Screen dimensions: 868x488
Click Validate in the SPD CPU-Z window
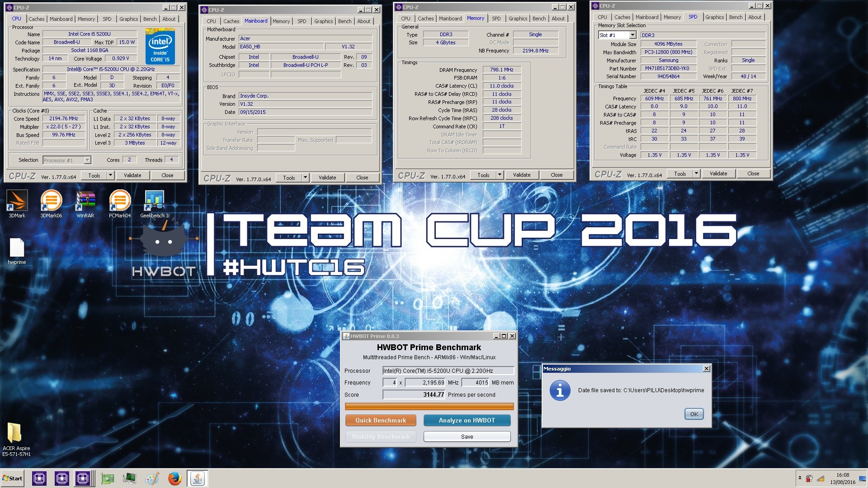pyautogui.click(x=718, y=174)
